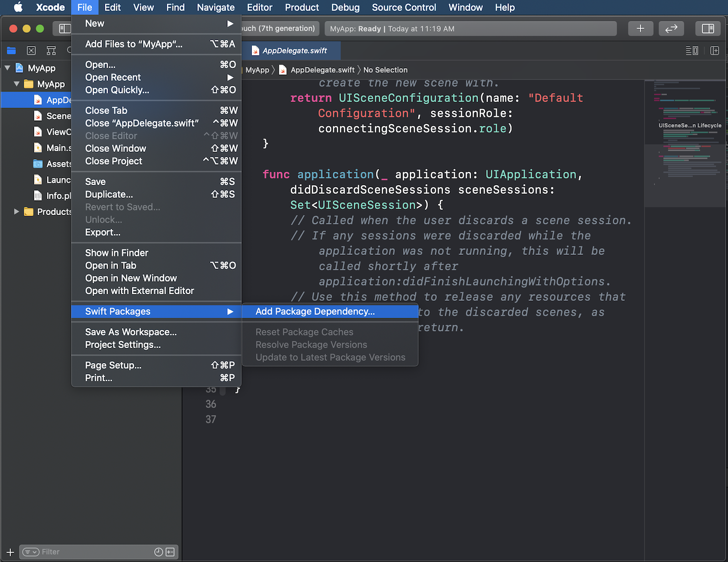The height and width of the screenshot is (562, 728).
Task: Click the Info.plist file icon
Action: point(38,196)
